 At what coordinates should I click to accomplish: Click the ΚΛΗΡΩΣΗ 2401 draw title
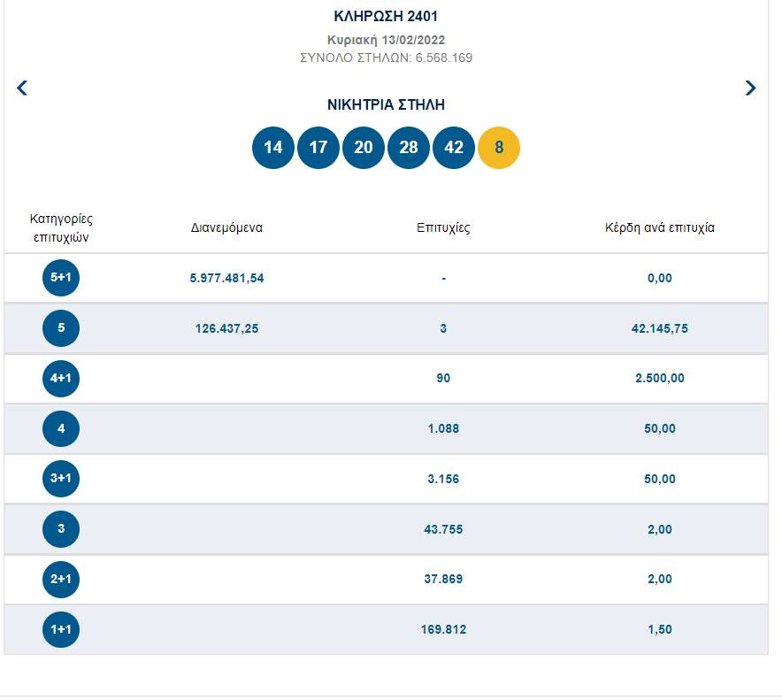(x=386, y=16)
